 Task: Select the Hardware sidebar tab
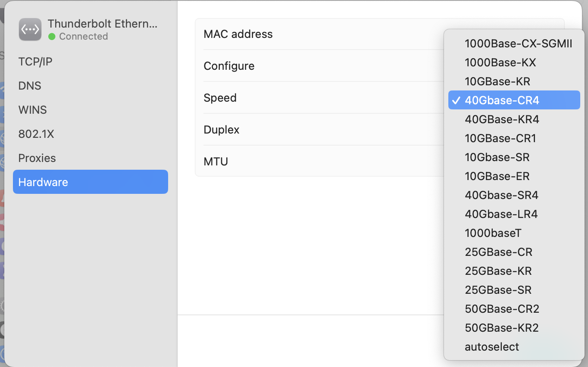point(91,182)
